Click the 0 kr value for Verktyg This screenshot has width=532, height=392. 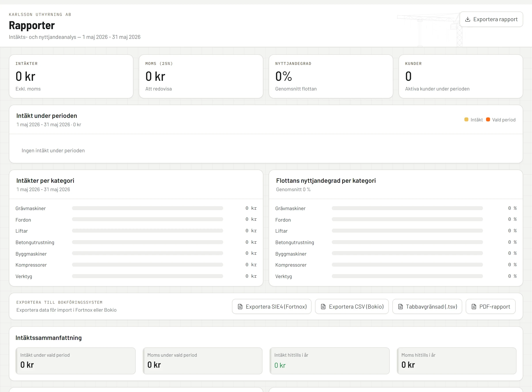251,276
